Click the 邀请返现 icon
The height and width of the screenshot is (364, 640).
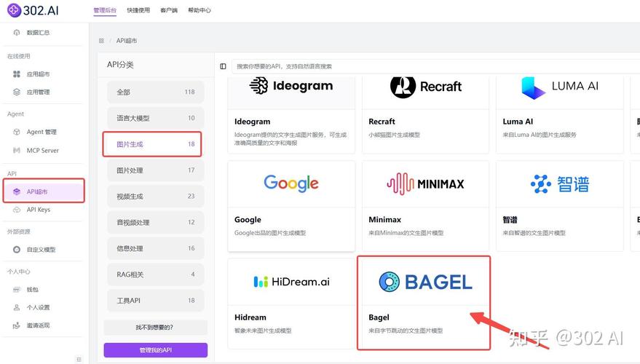tap(17, 325)
